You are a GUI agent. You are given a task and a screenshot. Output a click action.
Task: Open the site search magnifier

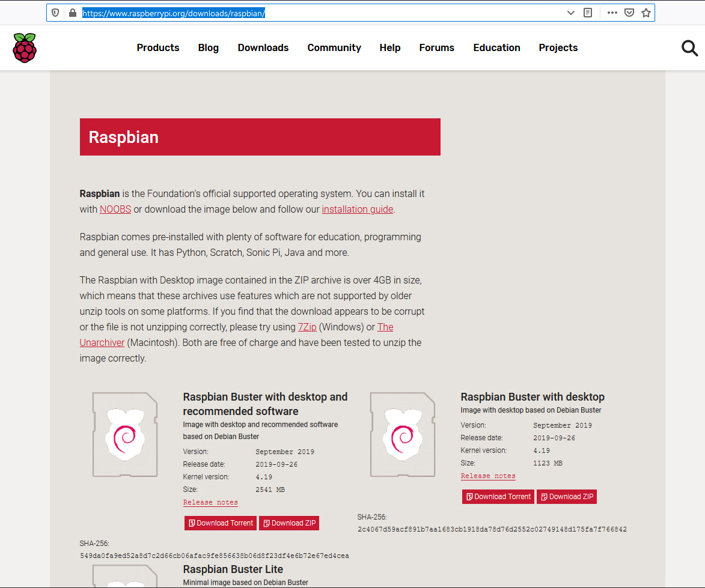coord(689,47)
